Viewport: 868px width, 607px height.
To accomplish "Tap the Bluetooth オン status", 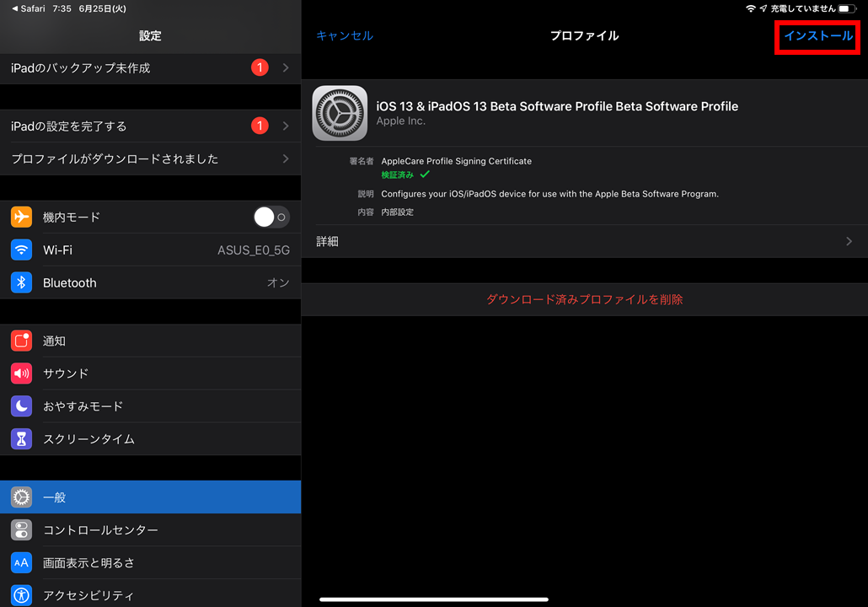I will click(x=278, y=282).
